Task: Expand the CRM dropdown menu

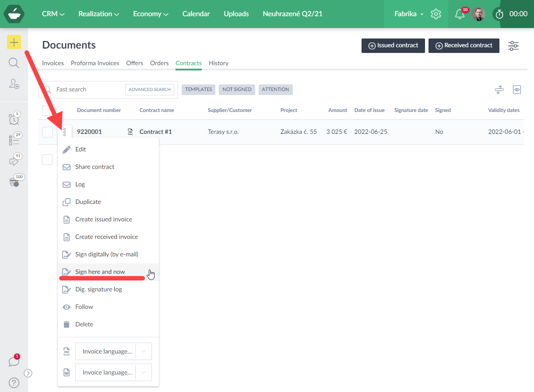Action: click(53, 14)
